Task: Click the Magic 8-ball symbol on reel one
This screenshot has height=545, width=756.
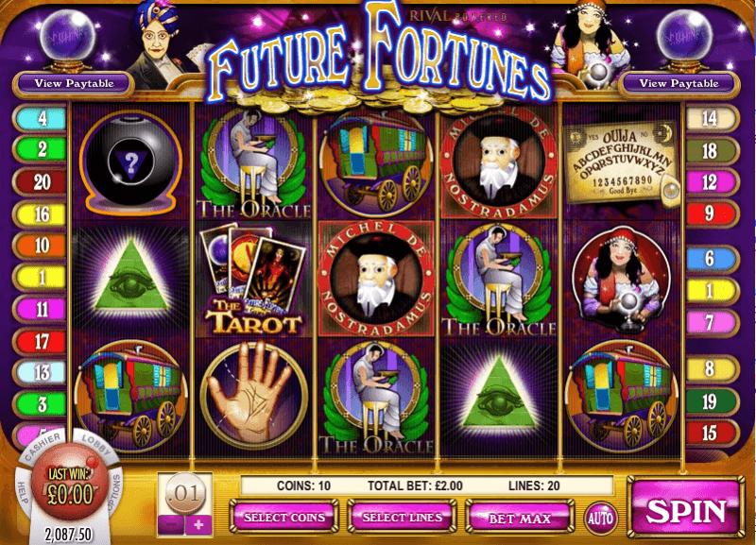Action: [130, 162]
